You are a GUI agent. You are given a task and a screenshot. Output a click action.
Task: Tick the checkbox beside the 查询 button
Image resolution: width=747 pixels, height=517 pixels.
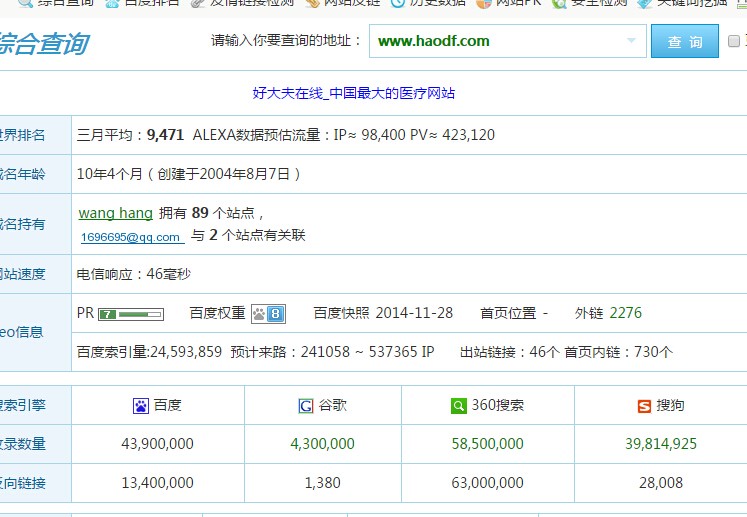734,41
